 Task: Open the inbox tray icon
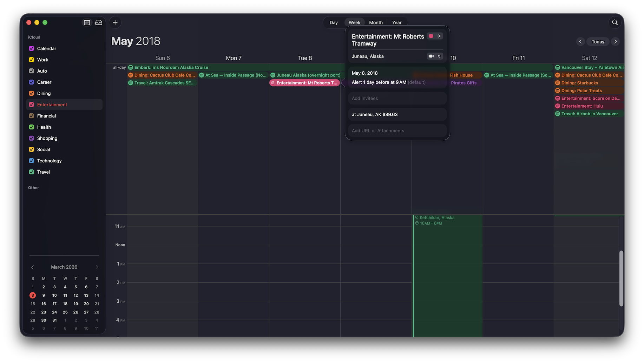pos(99,22)
